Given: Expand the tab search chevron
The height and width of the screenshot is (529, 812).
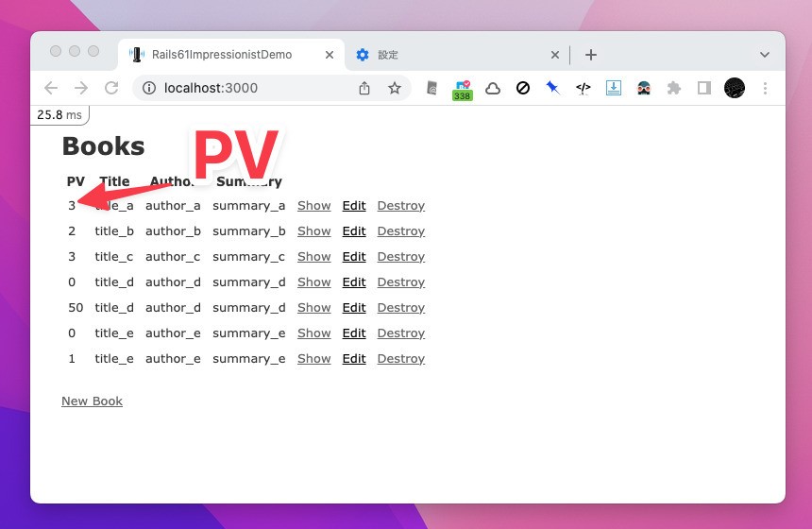Looking at the screenshot, I should point(765,55).
